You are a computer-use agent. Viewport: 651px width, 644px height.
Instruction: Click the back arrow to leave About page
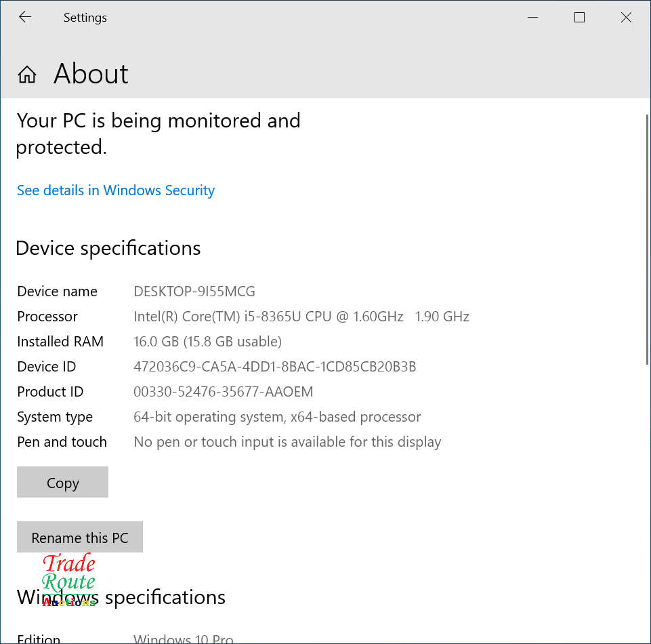pyautogui.click(x=24, y=17)
